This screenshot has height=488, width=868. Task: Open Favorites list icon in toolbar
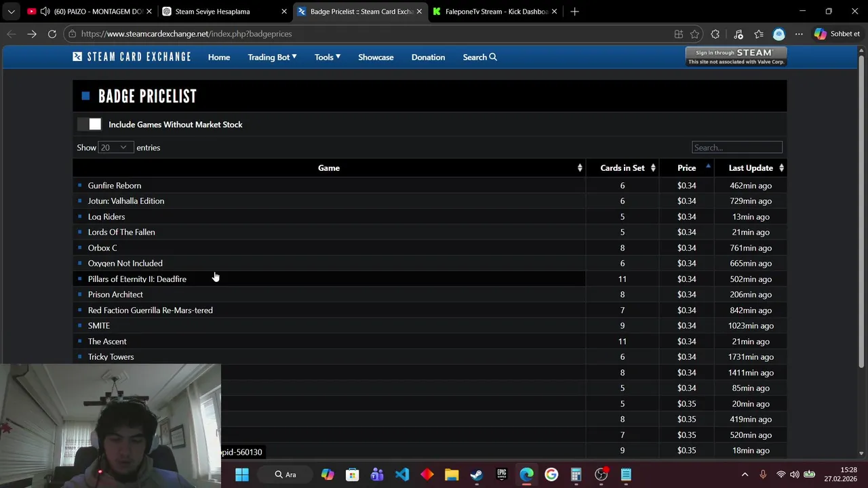[759, 34]
